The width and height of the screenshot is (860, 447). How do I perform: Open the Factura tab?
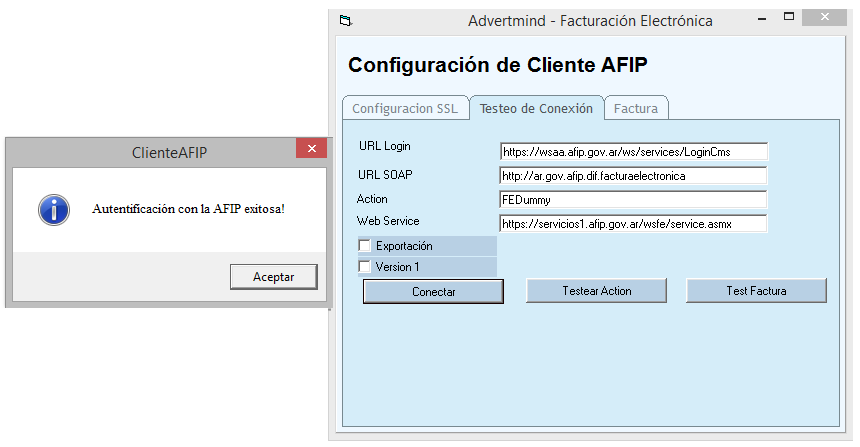coord(636,108)
